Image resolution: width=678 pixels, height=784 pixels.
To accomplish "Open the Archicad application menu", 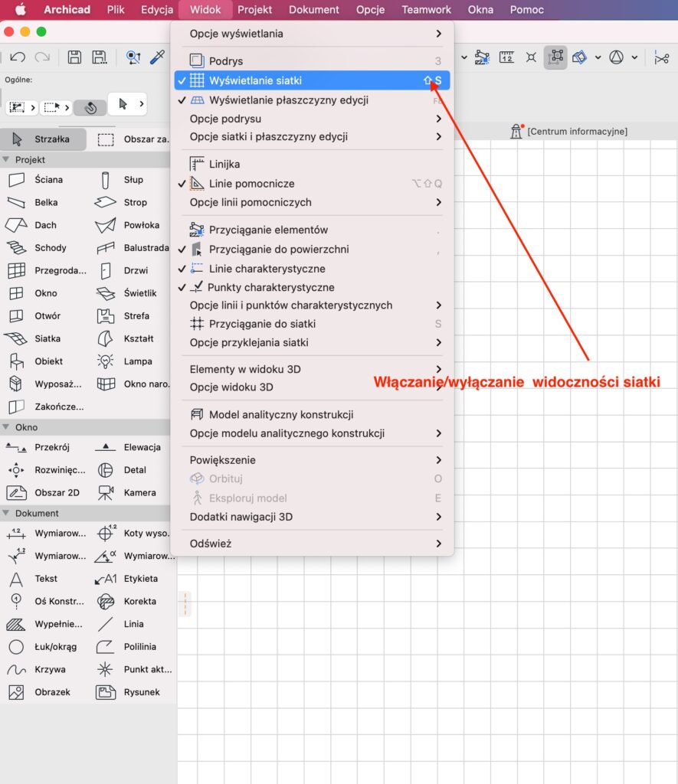I will (x=67, y=9).
